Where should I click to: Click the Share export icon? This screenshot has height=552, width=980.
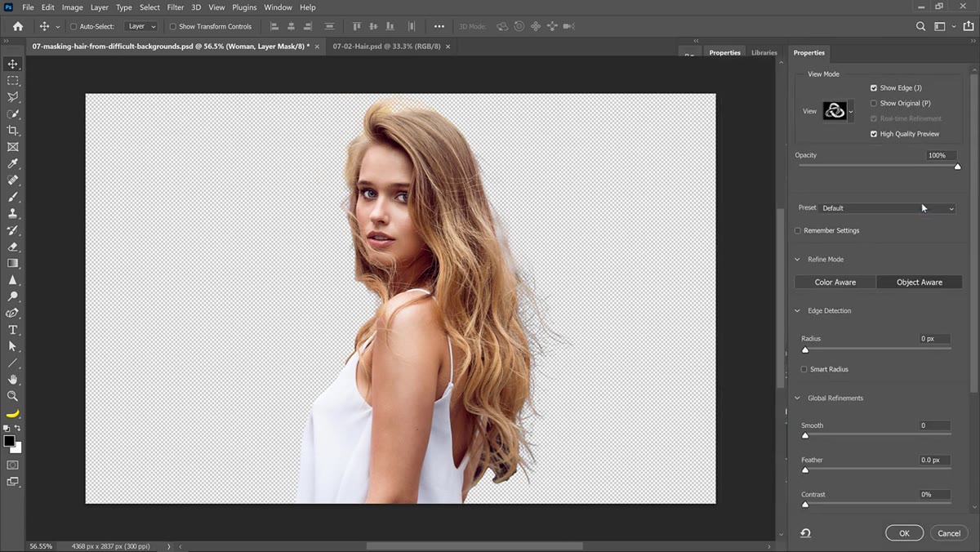(969, 26)
